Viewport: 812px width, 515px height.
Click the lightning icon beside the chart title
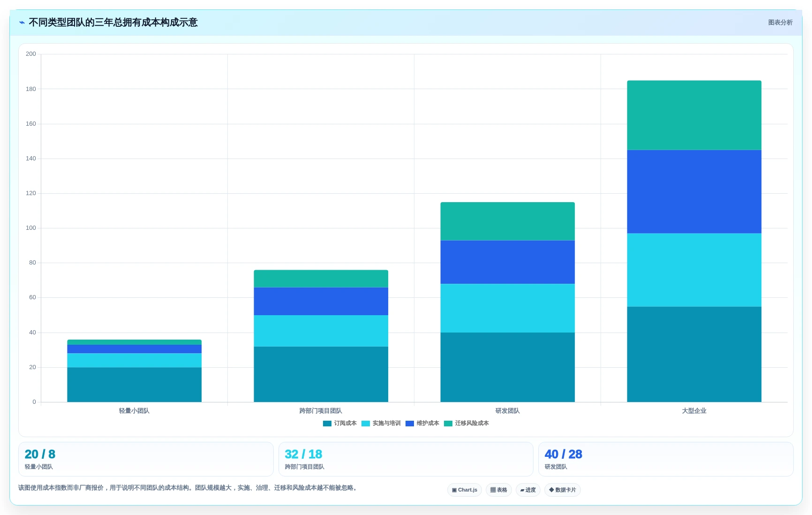coord(22,23)
